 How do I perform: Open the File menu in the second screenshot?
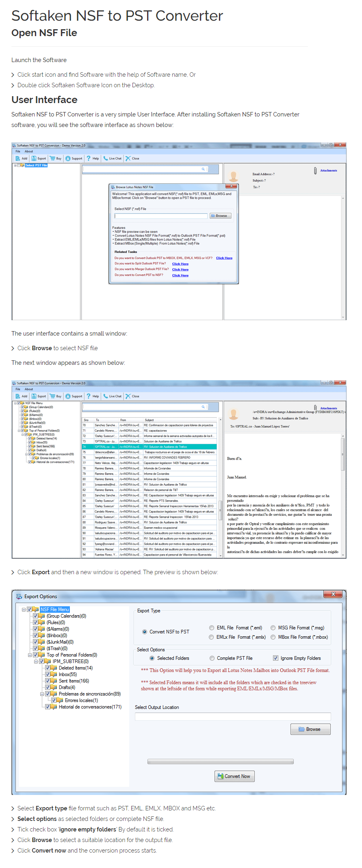[18, 389]
